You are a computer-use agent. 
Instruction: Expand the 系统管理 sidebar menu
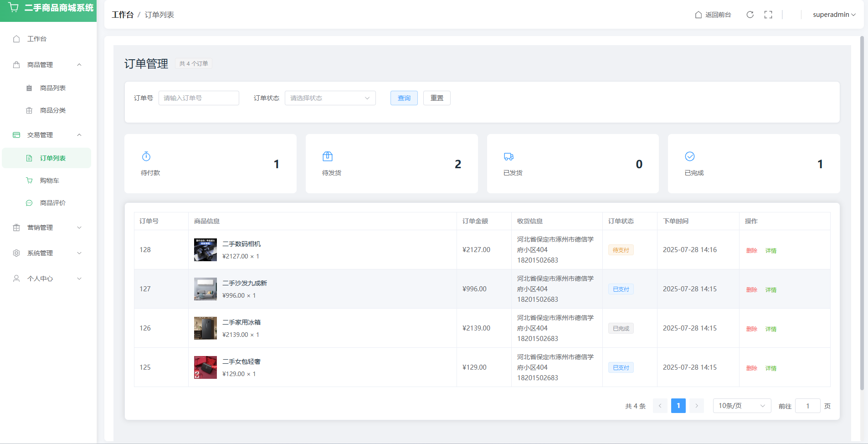[48, 253]
